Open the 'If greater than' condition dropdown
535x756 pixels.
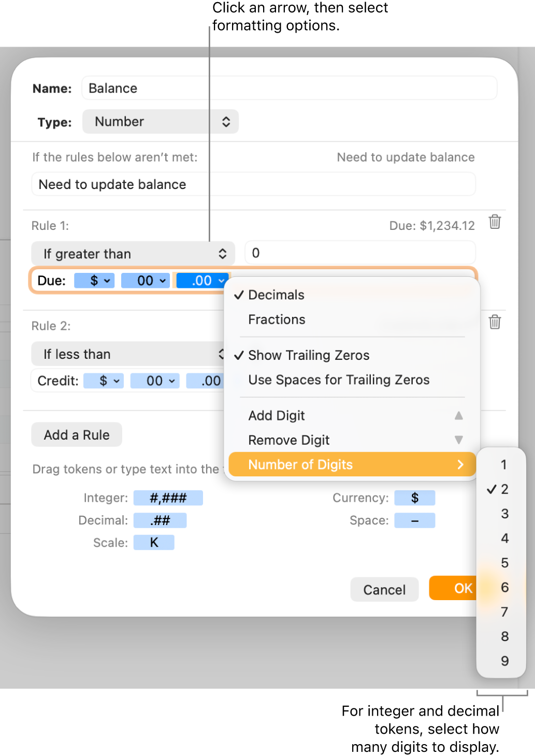(133, 254)
